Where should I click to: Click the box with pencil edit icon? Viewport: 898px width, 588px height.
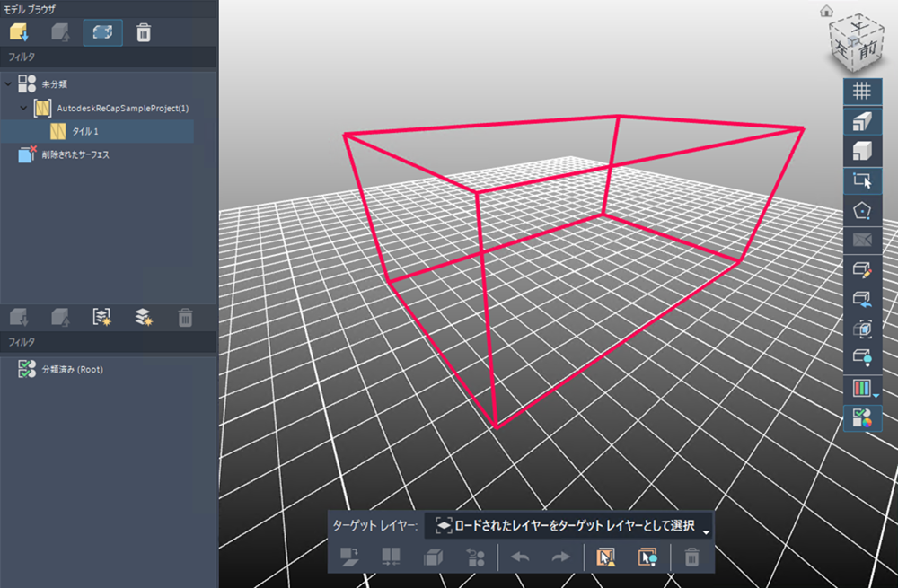click(x=862, y=269)
